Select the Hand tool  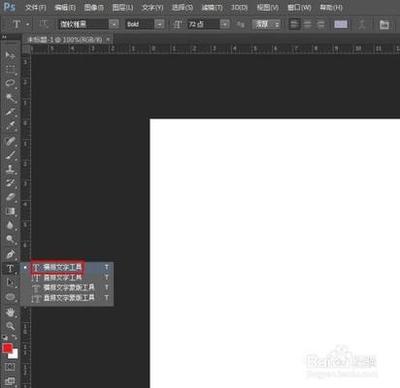click(x=10, y=312)
